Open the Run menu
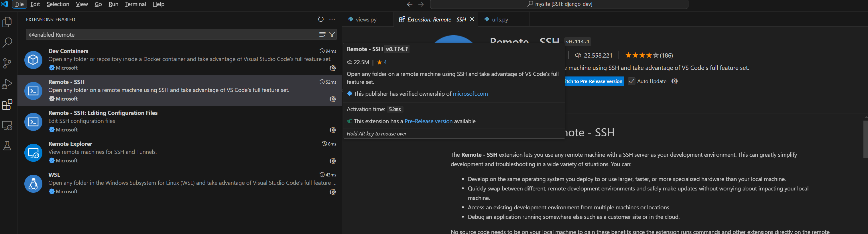This screenshot has height=234, width=868. tap(114, 4)
